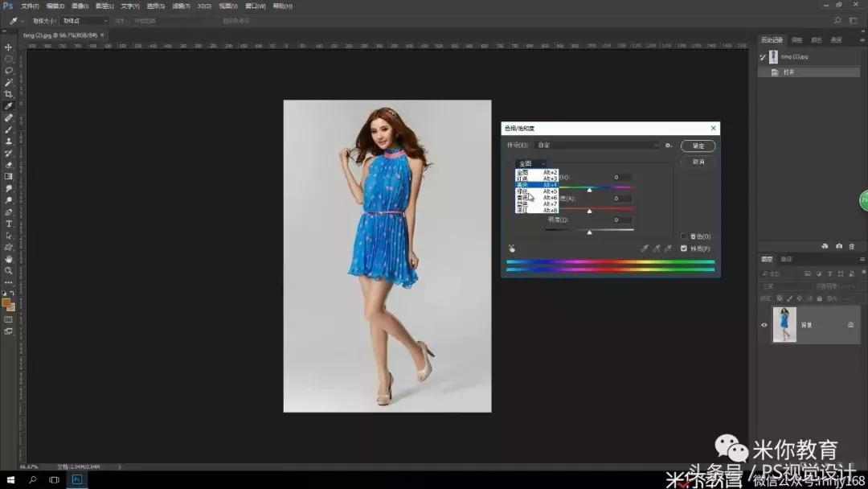Open the 取样大小 sample size dropdown
Image resolution: width=868 pixels, height=489 pixels.
click(x=84, y=21)
